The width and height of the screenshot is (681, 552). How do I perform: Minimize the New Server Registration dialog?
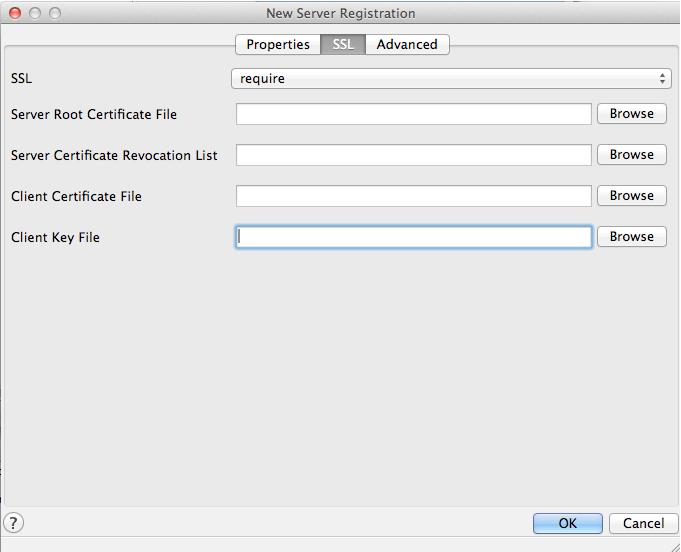point(34,13)
